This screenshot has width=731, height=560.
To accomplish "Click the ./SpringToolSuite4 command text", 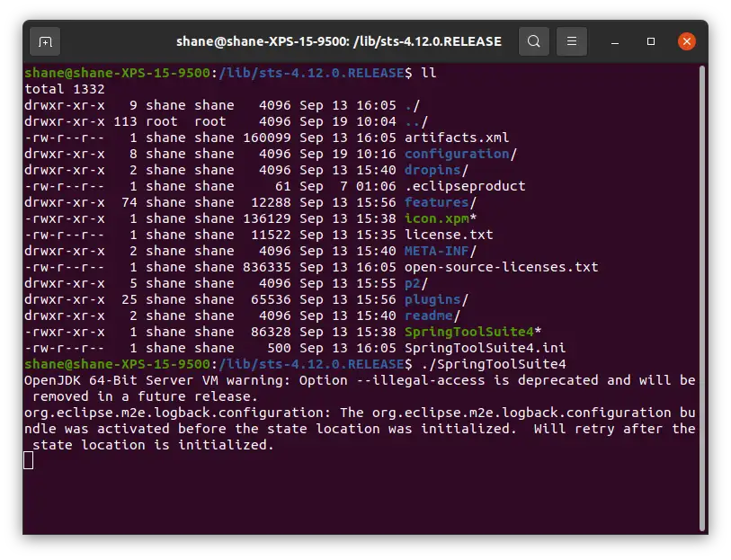I will click(x=494, y=364).
